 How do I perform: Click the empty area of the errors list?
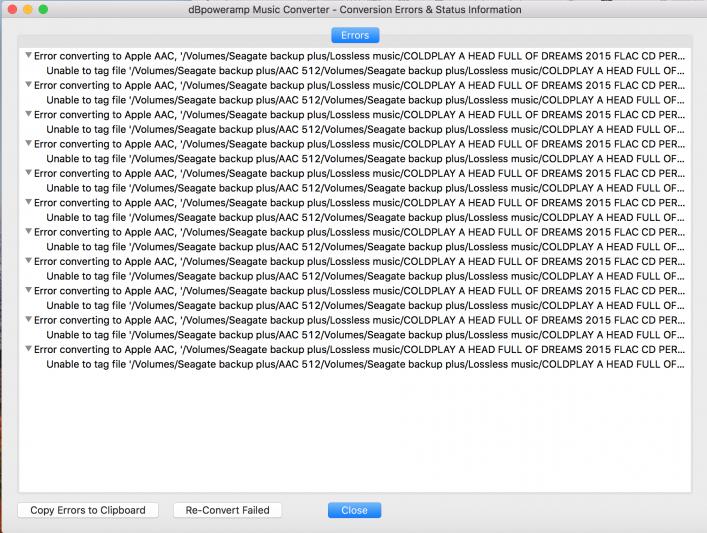355,431
